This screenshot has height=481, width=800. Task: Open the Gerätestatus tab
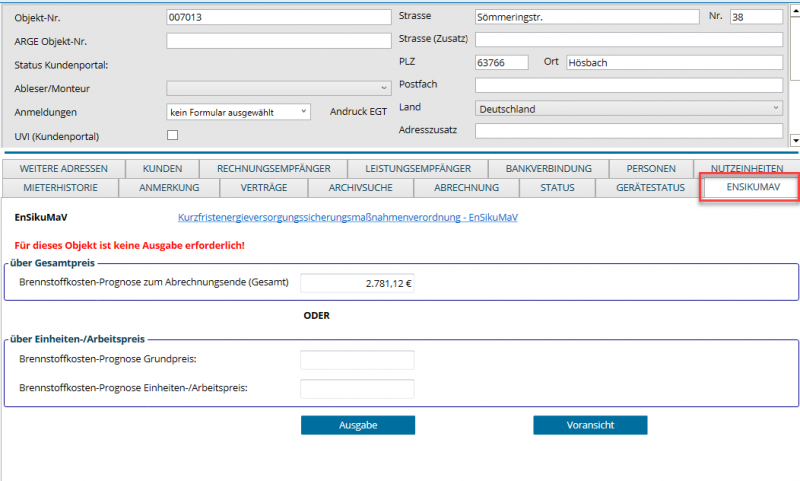tap(651, 188)
